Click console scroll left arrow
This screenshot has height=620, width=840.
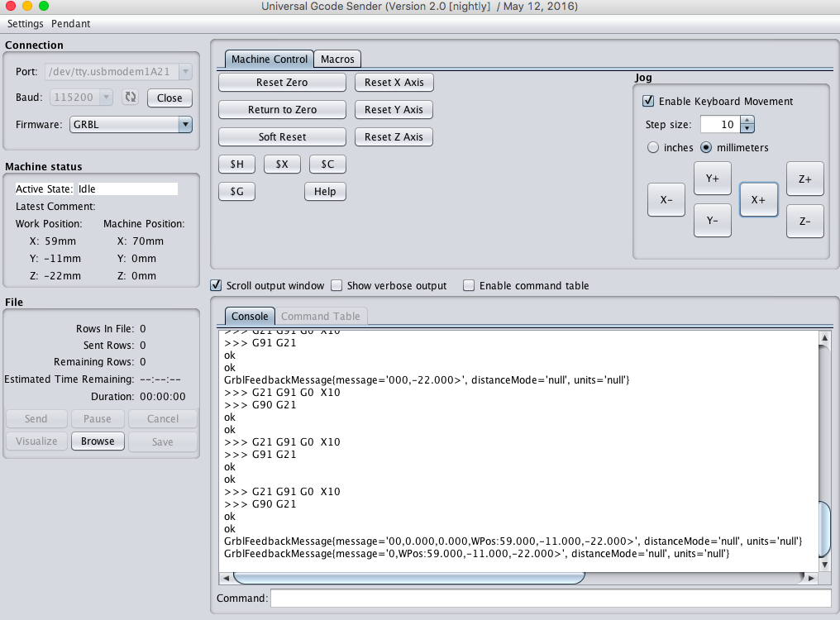click(226, 578)
